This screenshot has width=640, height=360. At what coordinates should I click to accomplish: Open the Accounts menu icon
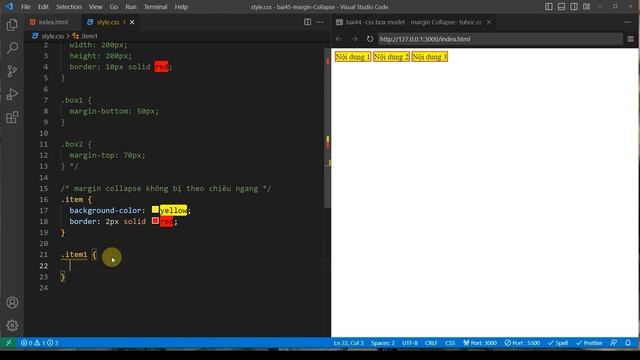pos(12,302)
